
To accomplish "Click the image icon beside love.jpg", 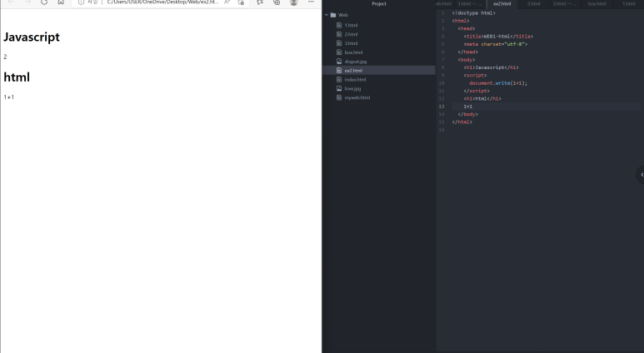I will (339, 88).
